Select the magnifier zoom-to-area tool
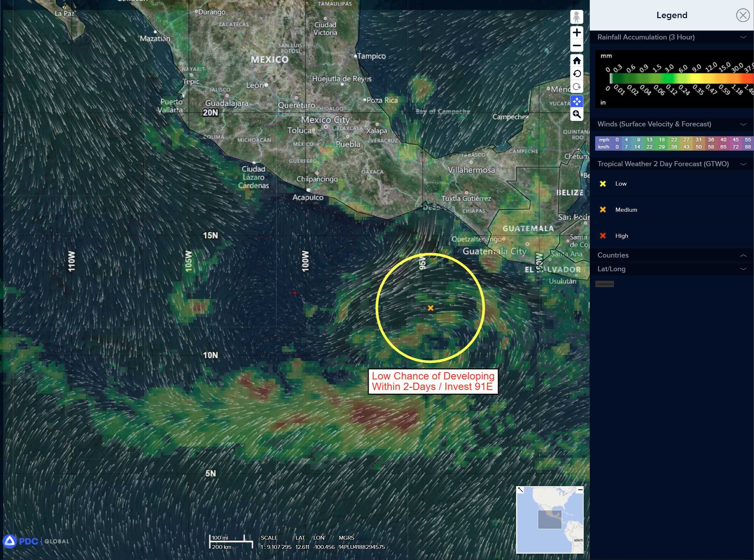This screenshot has height=560, width=754. point(576,114)
